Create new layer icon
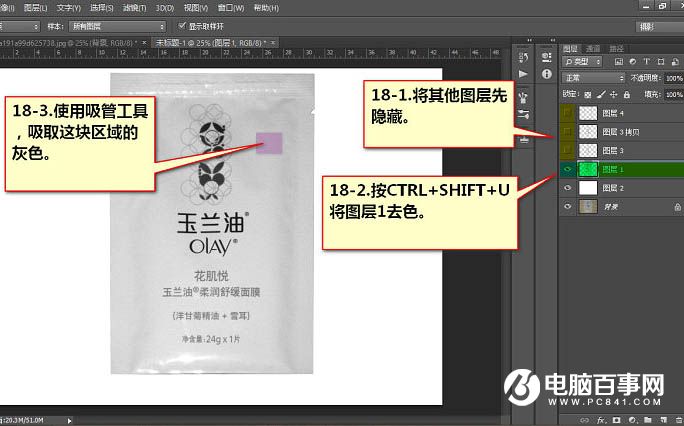This screenshot has width=684, height=426. [x=663, y=420]
